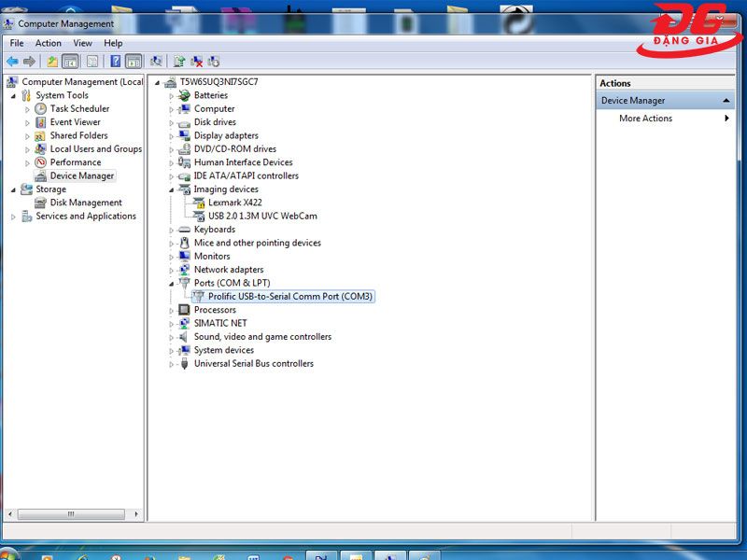Click the Computer category label
The width and height of the screenshot is (747, 560).
click(x=215, y=108)
